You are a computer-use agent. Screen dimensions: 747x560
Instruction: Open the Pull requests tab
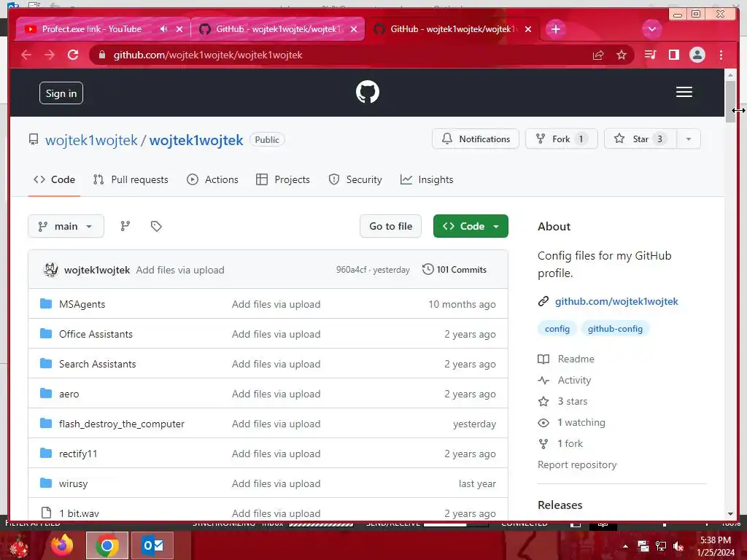(x=131, y=179)
